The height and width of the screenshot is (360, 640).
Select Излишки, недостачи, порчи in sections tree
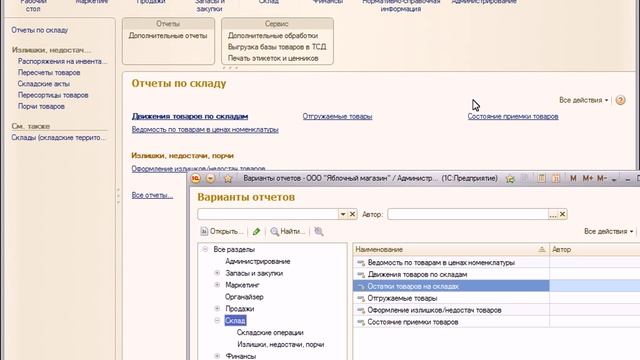[280, 344]
